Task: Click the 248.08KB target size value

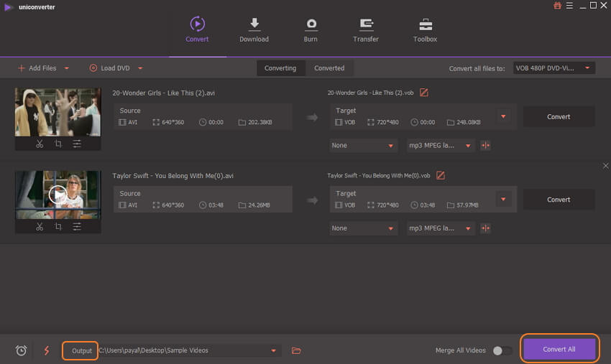Action: (469, 122)
